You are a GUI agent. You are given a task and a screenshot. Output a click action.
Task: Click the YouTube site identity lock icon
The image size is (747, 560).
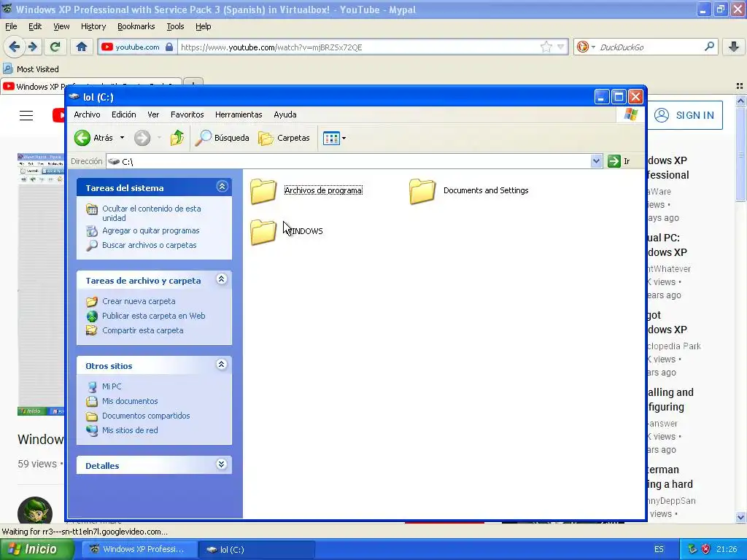169,47
